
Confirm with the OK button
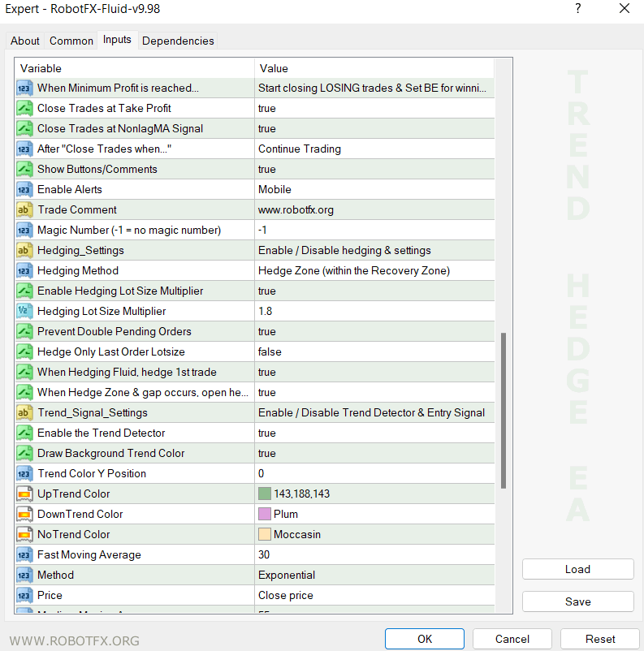425,639
